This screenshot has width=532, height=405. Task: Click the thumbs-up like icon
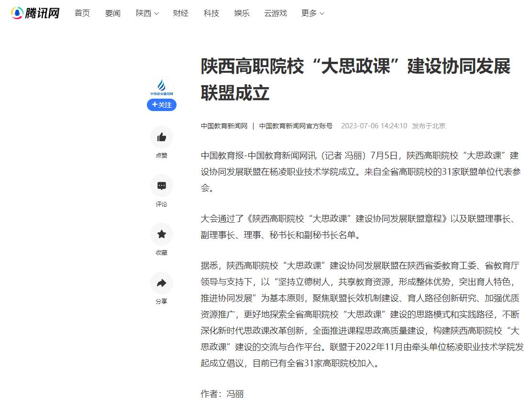tap(162, 137)
